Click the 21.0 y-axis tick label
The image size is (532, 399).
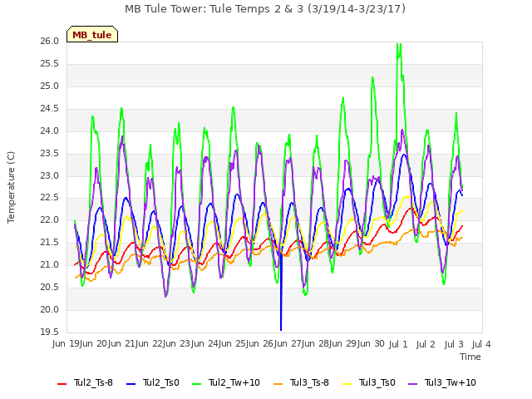click(50, 265)
